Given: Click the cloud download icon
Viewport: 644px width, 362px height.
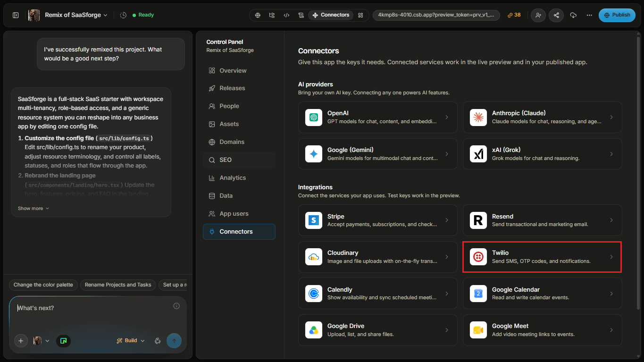Looking at the screenshot, I should [x=573, y=15].
